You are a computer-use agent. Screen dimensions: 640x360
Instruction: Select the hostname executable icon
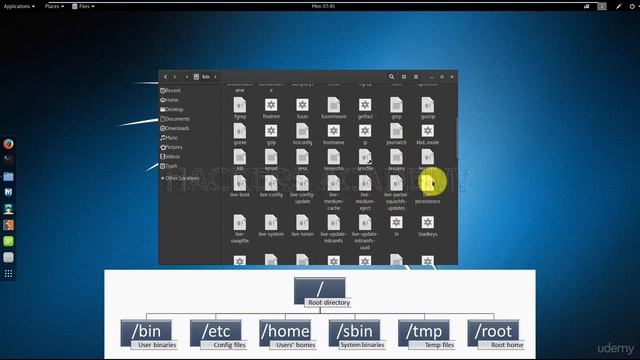tap(333, 131)
